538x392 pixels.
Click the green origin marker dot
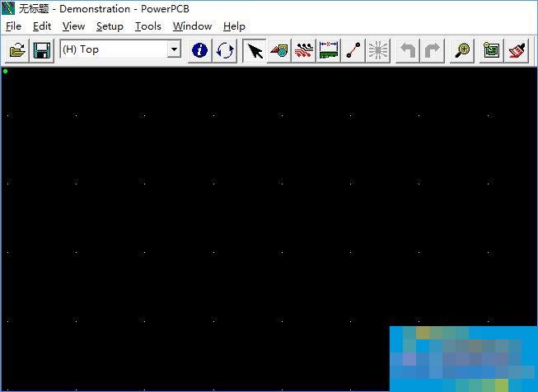point(5,72)
